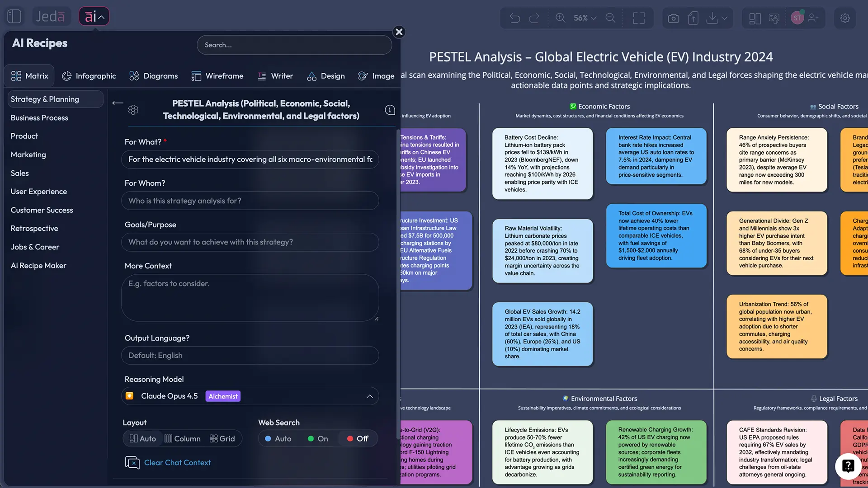The image size is (868, 488).
Task: Click the undo arrow in the toolbar
Action: [x=515, y=18]
